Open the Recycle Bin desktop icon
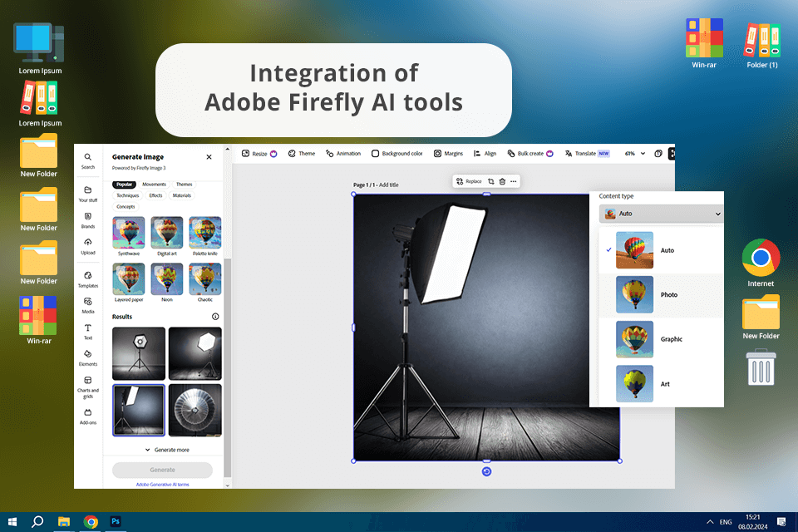This screenshot has height=532, width=798. click(x=761, y=367)
